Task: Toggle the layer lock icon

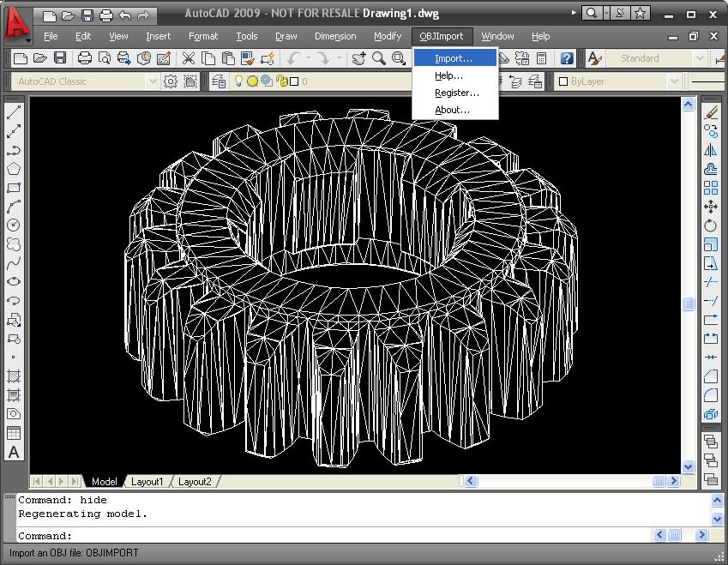Action: tap(280, 81)
